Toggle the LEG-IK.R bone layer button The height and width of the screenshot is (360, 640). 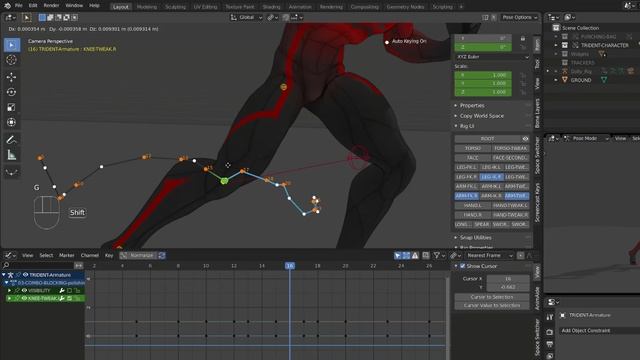coord(491,177)
